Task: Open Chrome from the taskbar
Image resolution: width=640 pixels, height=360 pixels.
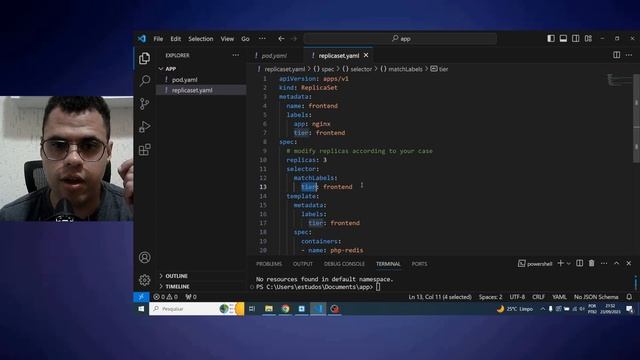Action: [285, 309]
